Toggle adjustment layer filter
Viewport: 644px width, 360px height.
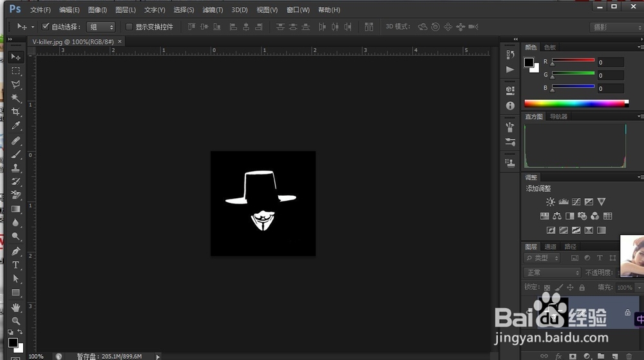587,258
